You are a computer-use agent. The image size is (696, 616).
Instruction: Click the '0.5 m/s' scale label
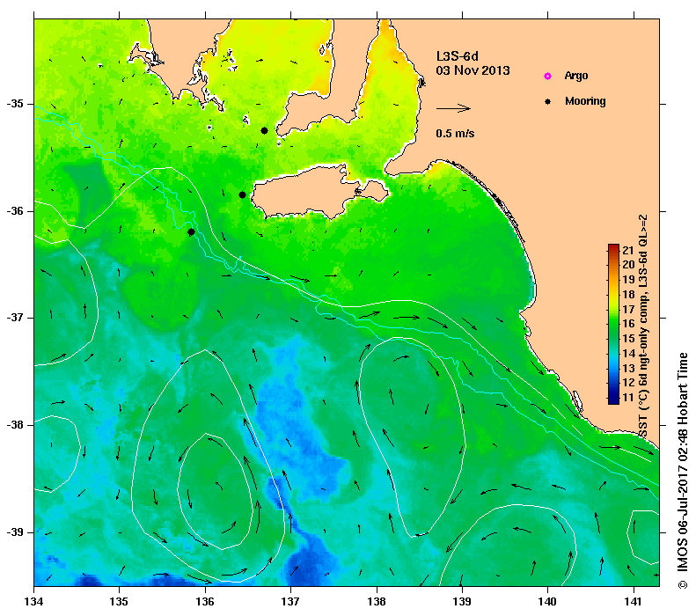455,133
